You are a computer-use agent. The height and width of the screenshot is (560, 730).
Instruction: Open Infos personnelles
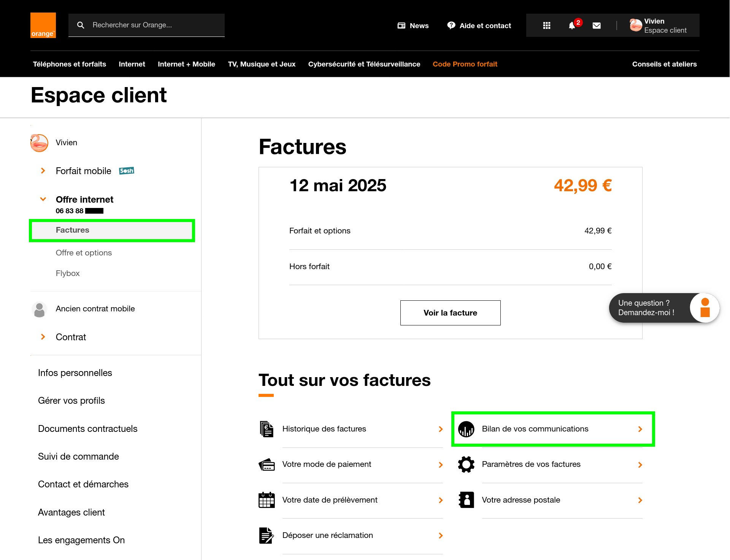tap(75, 373)
